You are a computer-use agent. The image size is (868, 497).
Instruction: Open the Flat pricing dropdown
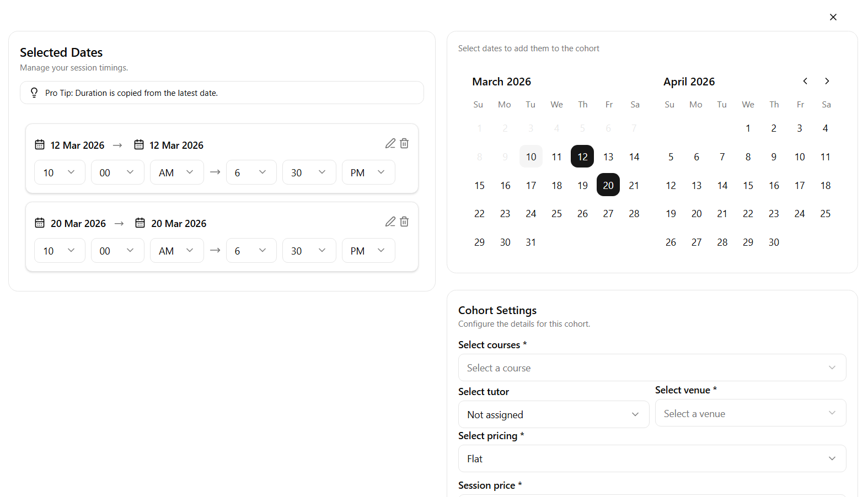pyautogui.click(x=652, y=458)
